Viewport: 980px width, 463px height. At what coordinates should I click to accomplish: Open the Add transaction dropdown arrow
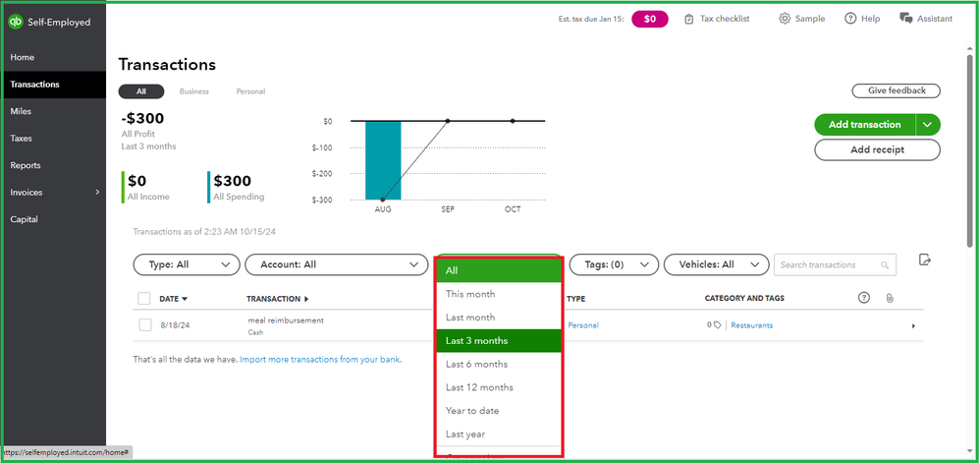[x=928, y=125]
